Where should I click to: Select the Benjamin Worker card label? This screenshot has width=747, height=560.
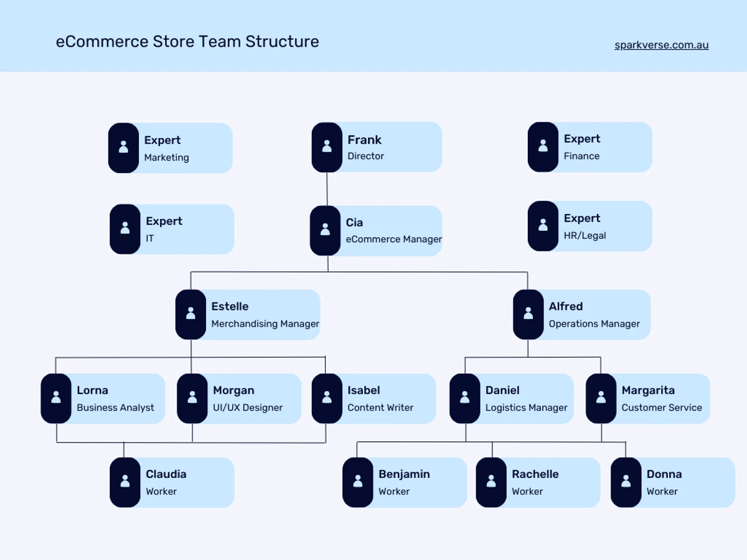[404, 482]
